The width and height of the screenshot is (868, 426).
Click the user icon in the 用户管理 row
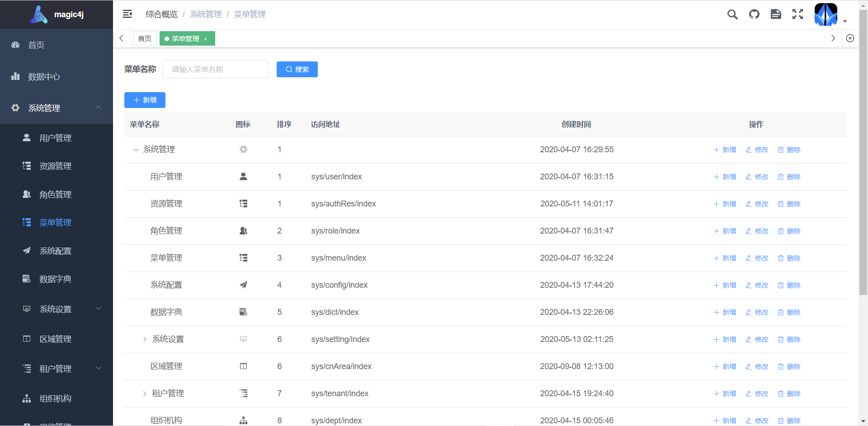click(x=243, y=177)
